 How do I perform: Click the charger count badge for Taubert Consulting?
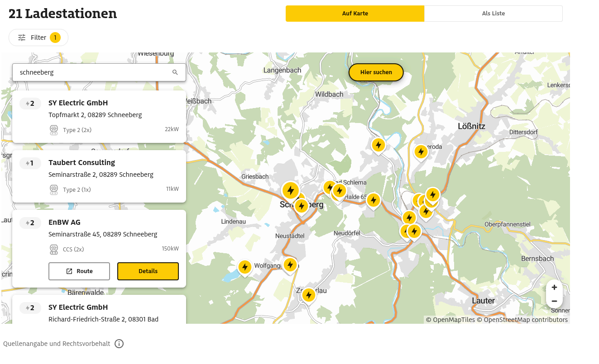click(x=30, y=163)
